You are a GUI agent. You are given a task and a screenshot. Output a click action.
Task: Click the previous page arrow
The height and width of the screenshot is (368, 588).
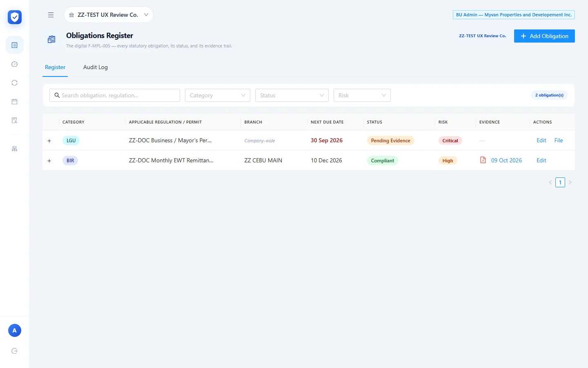(x=550, y=182)
